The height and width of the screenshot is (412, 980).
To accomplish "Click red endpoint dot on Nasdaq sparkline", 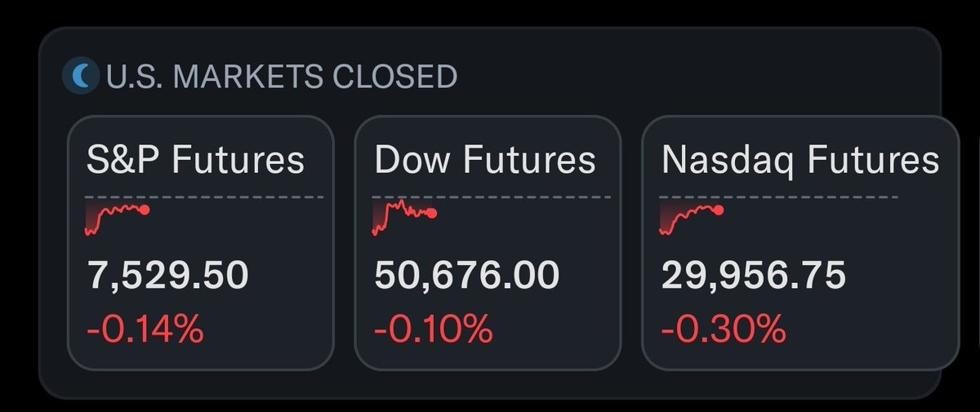I will click(x=719, y=210).
